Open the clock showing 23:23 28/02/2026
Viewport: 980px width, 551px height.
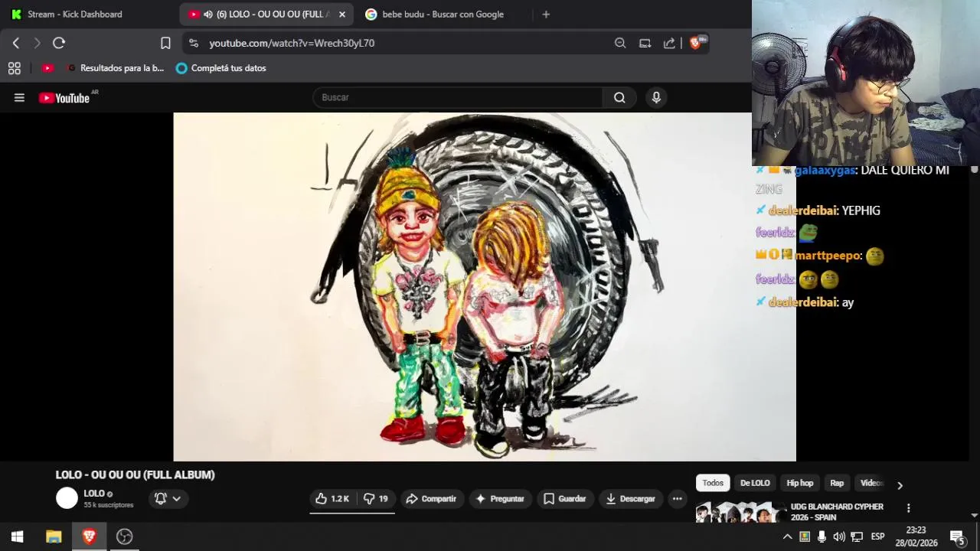(916, 536)
